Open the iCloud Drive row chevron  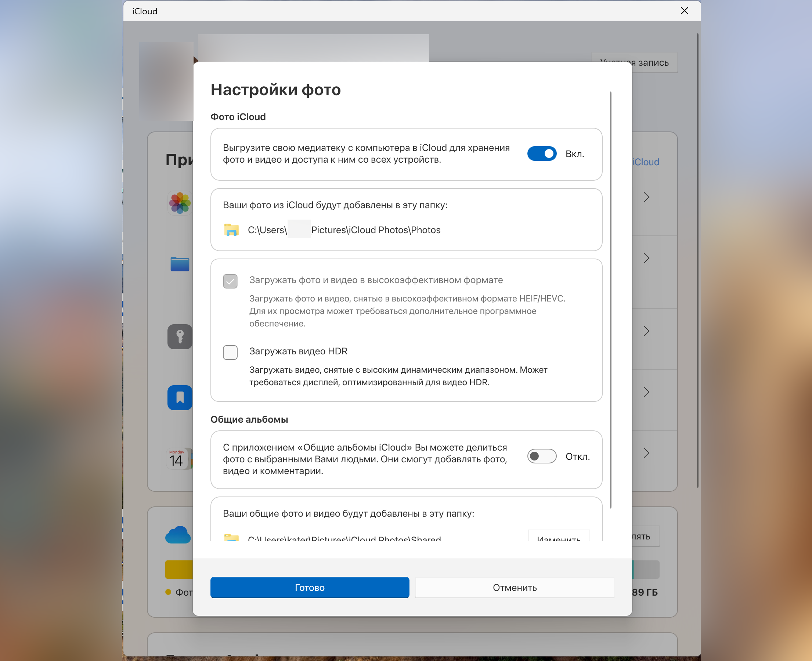coord(646,258)
